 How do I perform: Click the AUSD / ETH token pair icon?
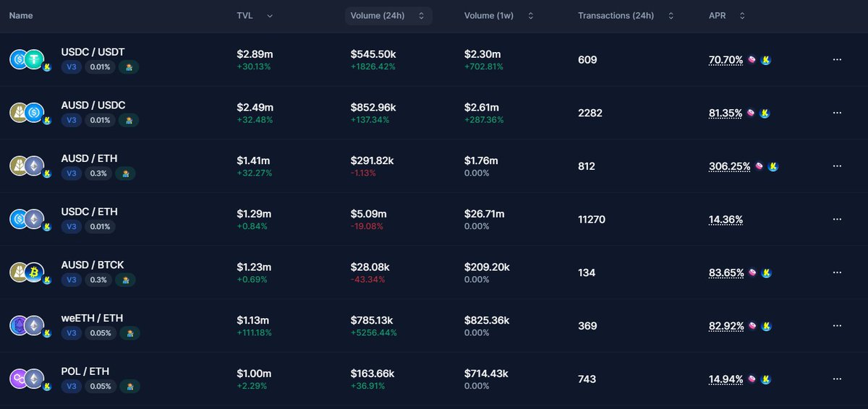29,166
